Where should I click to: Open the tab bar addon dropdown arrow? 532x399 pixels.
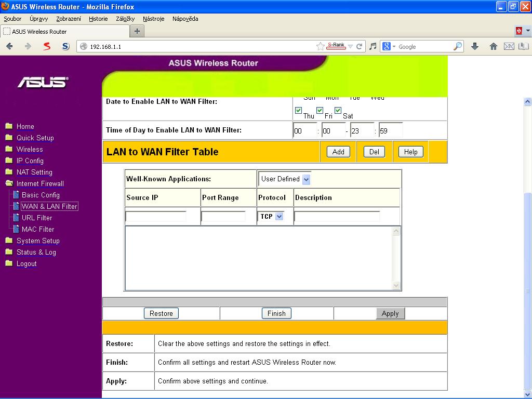click(528, 31)
